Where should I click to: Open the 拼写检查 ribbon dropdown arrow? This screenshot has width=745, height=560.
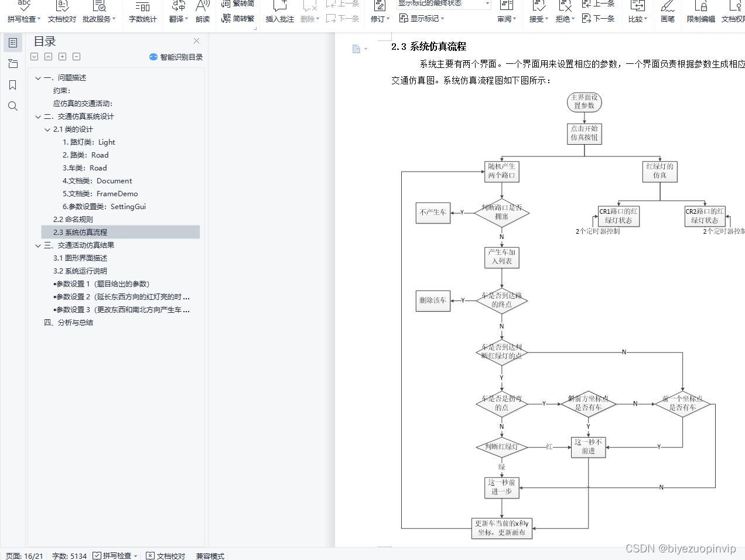[39, 19]
